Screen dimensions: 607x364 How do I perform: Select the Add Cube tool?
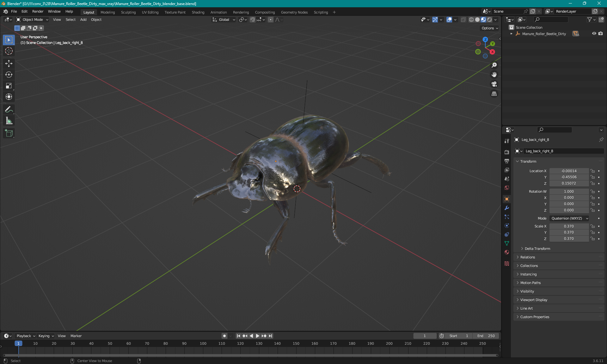[9, 133]
